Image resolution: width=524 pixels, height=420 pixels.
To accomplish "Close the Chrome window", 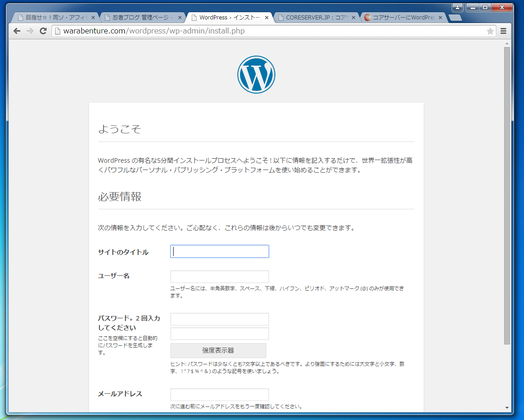I will [502, 7].
